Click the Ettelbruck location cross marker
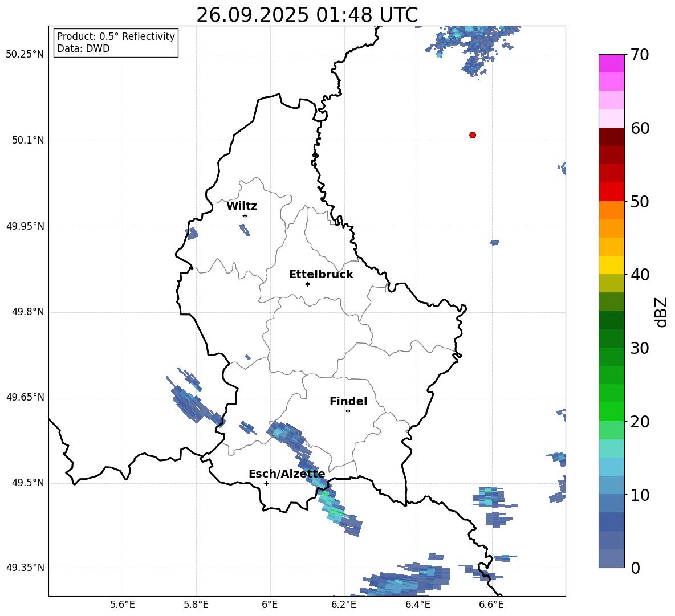This screenshot has height=616, width=675. [307, 284]
